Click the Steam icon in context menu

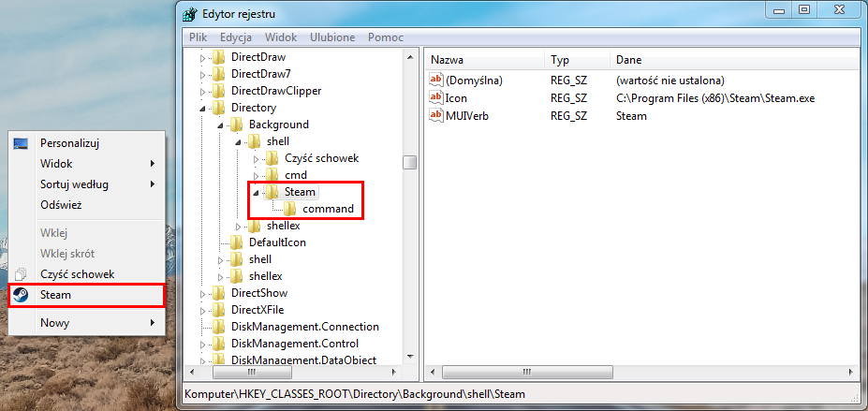click(x=21, y=295)
